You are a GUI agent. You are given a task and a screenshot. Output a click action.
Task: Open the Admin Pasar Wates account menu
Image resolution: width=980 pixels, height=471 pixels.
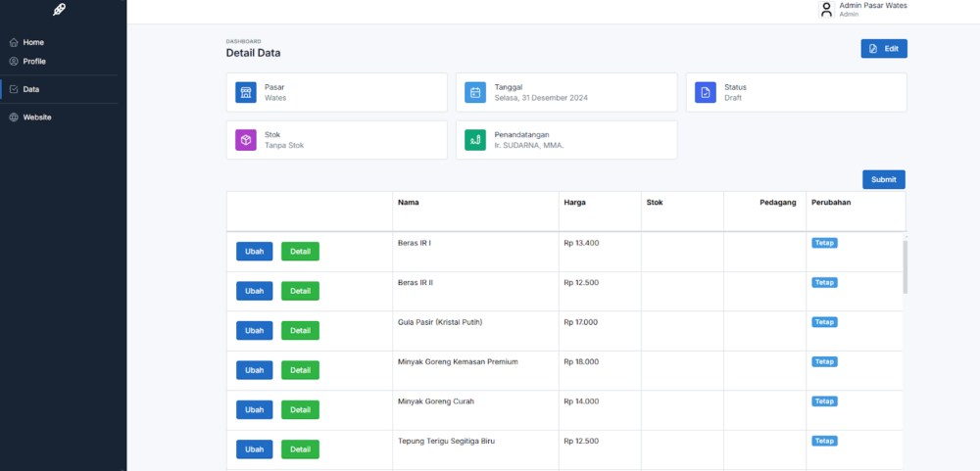pos(872,9)
